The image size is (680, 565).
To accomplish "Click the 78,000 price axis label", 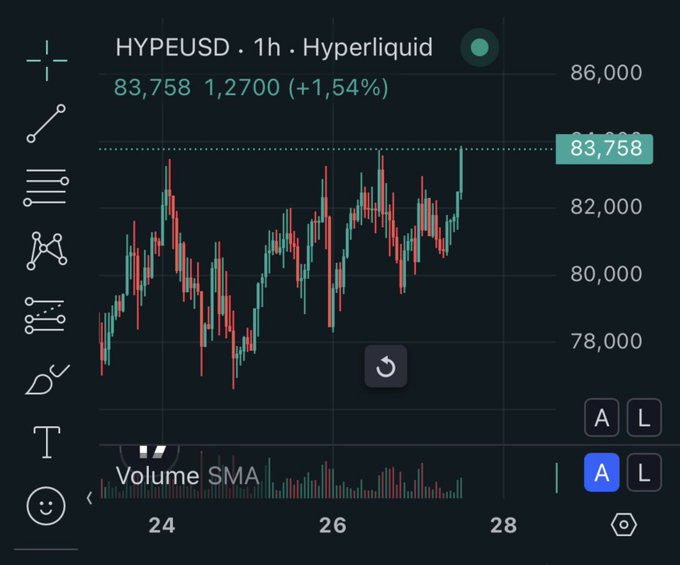I will (x=606, y=341).
